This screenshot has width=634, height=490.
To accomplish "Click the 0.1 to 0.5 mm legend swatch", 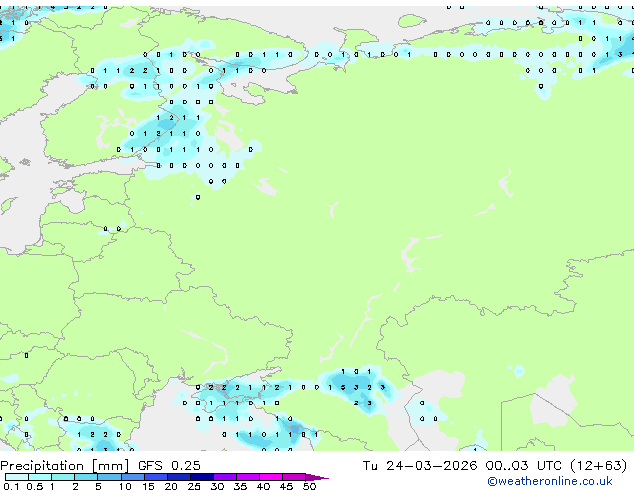I will 17,477.
